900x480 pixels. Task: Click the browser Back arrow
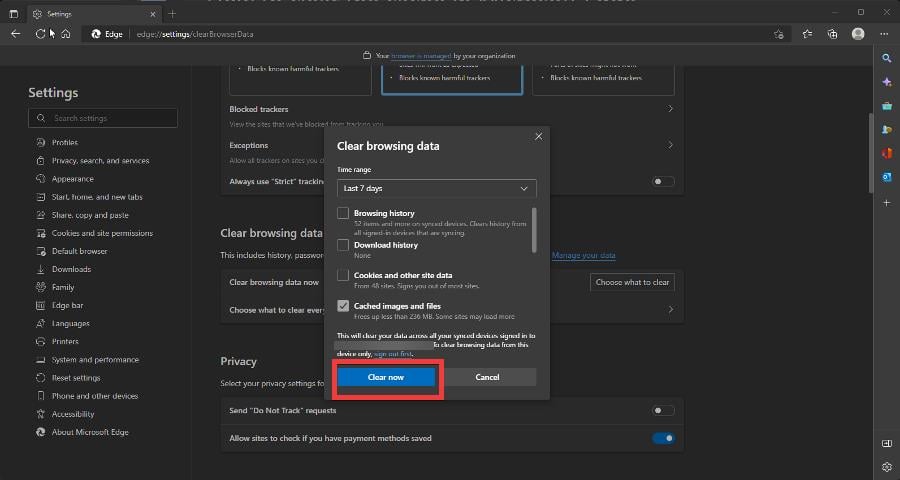coord(15,34)
